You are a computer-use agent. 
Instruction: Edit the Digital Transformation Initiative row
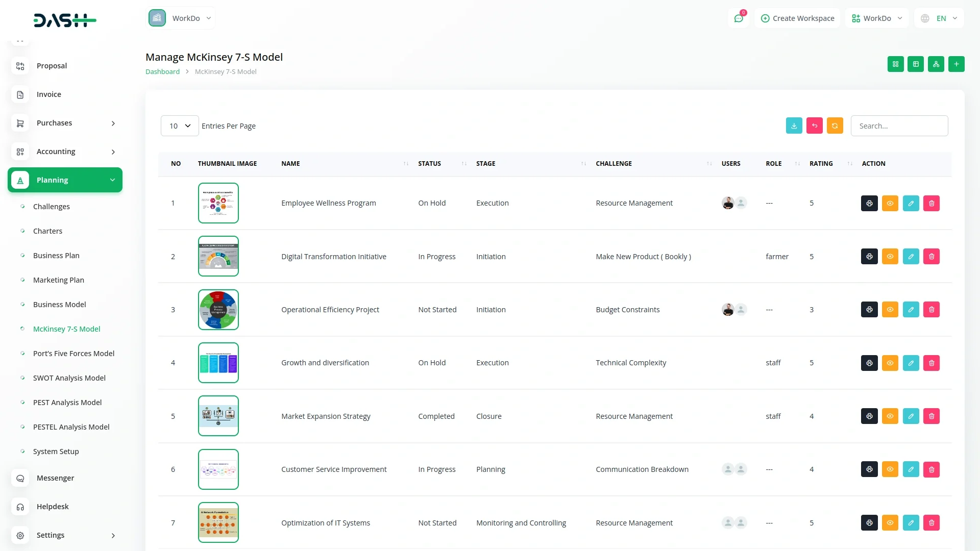click(911, 257)
